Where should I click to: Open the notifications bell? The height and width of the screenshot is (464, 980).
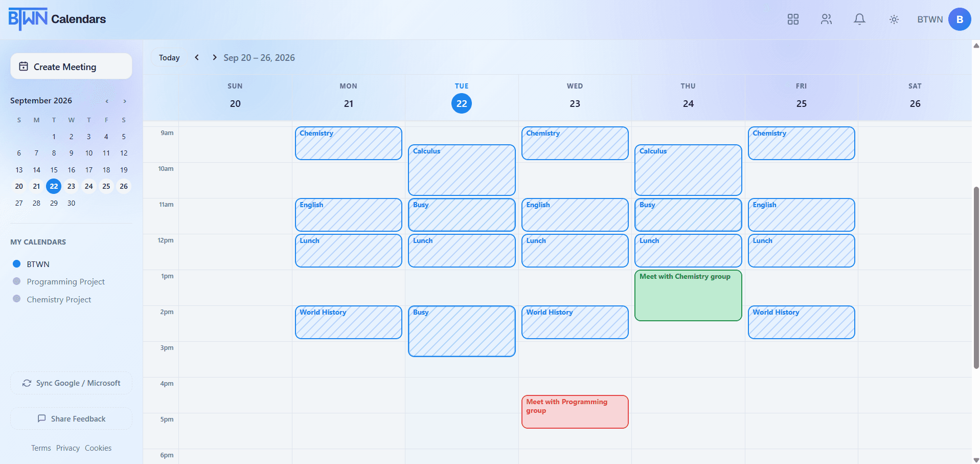pos(860,19)
